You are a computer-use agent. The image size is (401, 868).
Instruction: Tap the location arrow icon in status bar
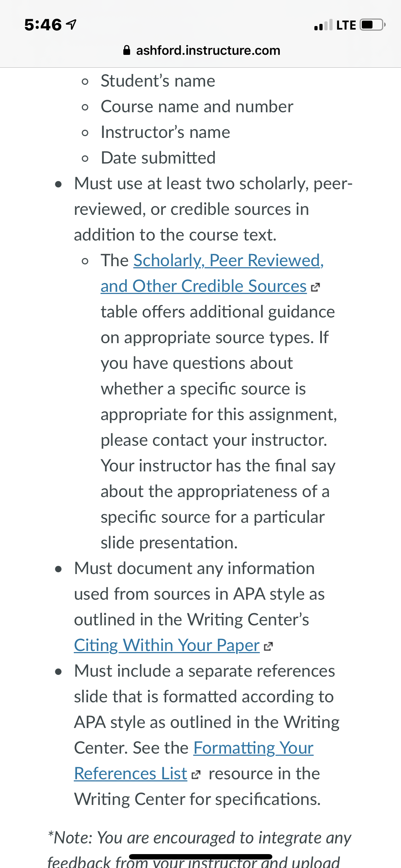click(72, 25)
